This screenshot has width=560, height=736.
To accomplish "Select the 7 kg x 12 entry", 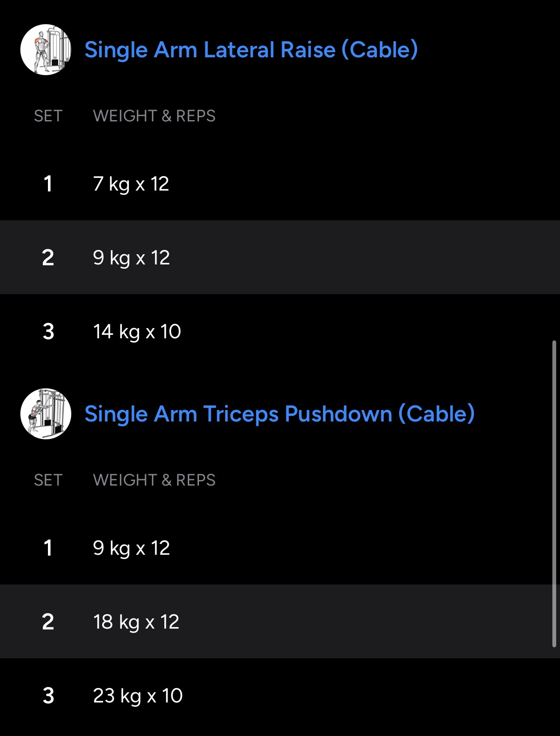I will 131,184.
